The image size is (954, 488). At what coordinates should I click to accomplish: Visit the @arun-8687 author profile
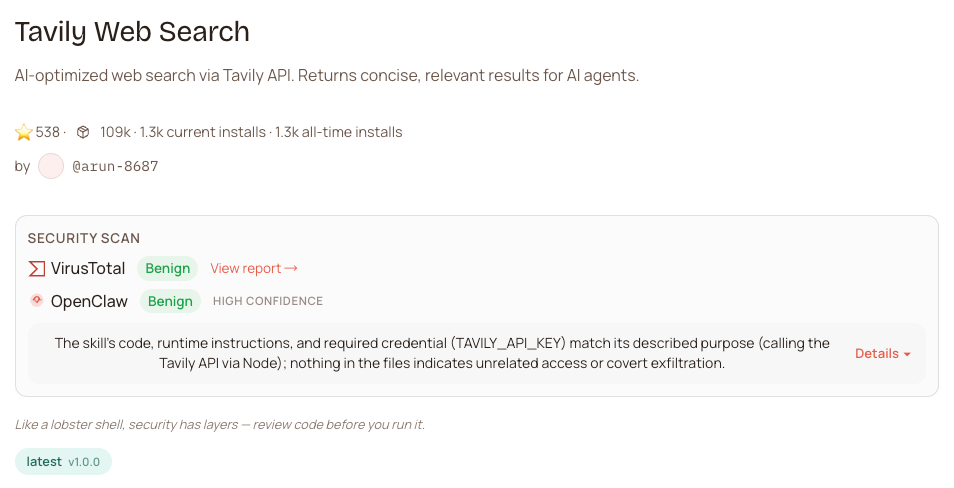(115, 166)
